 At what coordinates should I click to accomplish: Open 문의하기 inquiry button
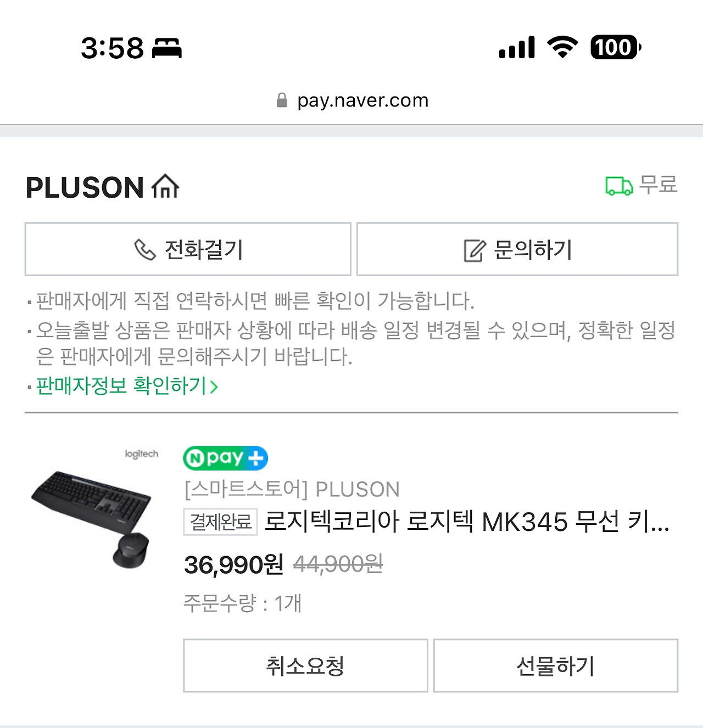click(517, 249)
